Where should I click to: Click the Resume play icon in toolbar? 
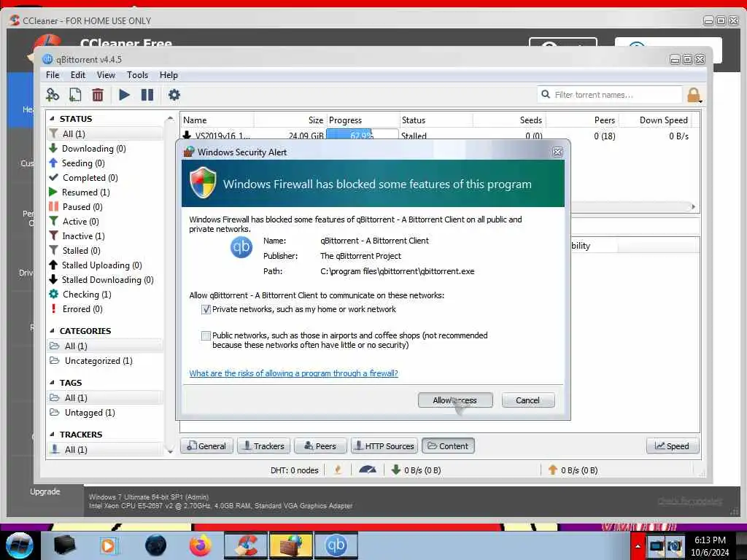tap(124, 95)
